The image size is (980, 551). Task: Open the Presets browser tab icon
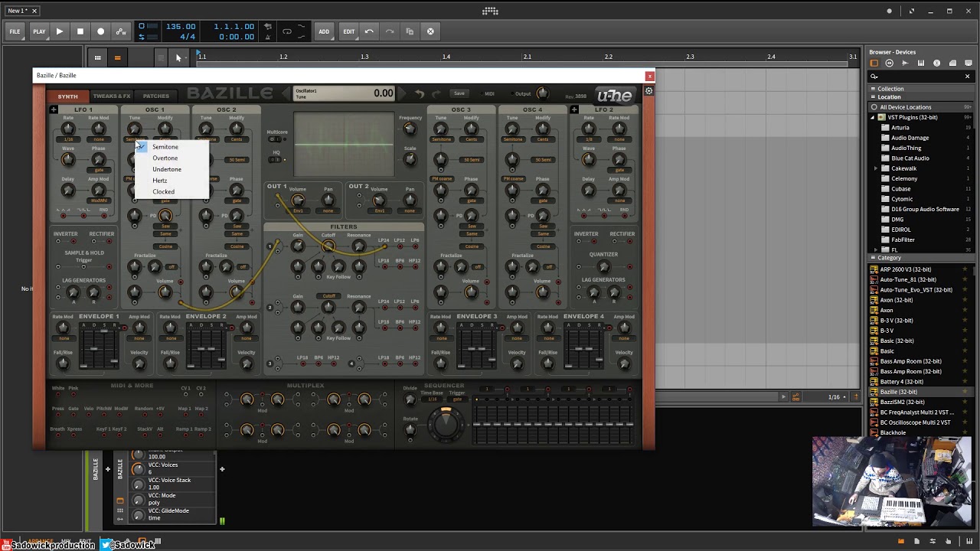[x=890, y=64]
